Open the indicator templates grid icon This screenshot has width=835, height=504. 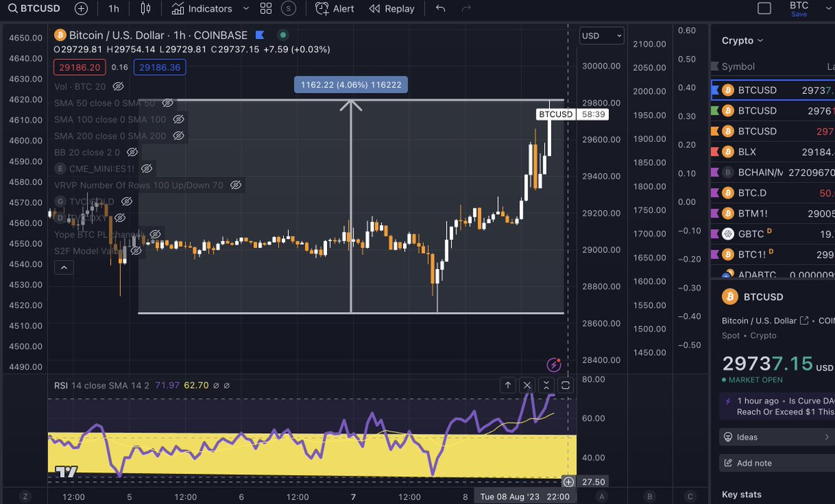(266, 8)
